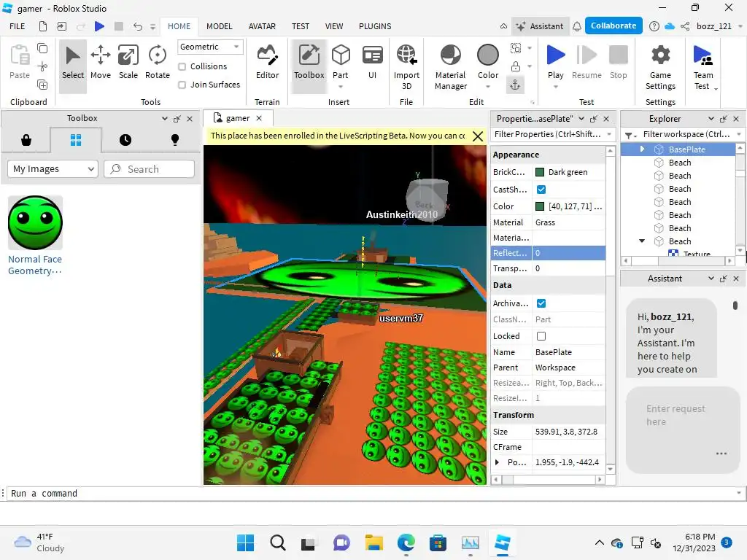The height and width of the screenshot is (560, 747).
Task: Switch to the VIEW ribbon tab
Action: [334, 26]
